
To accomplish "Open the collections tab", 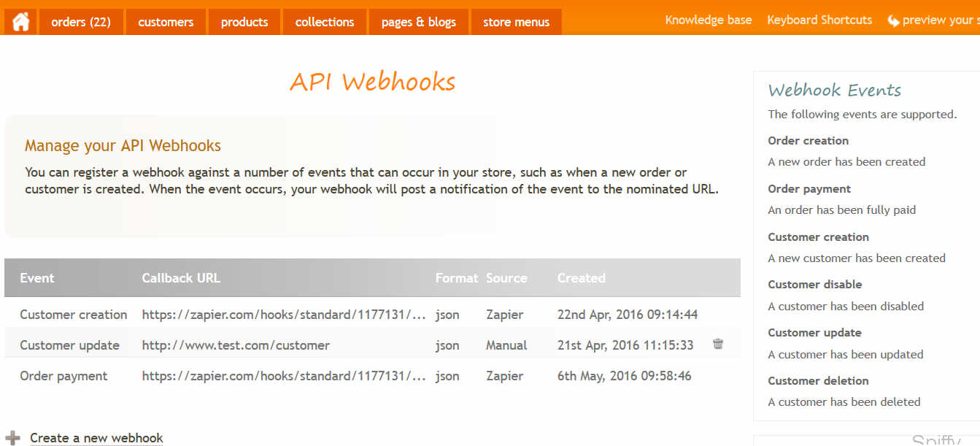I will [325, 22].
